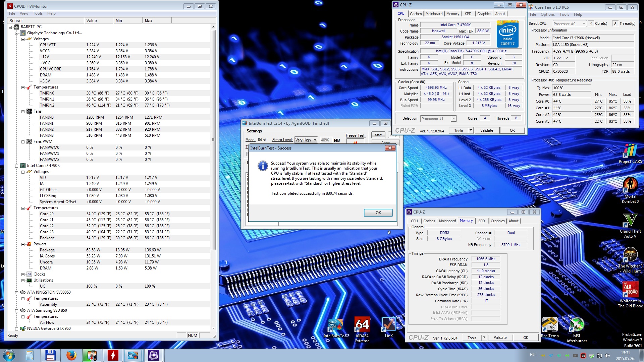Open Firefox from the taskbar
644x362 pixels.
[x=71, y=355]
